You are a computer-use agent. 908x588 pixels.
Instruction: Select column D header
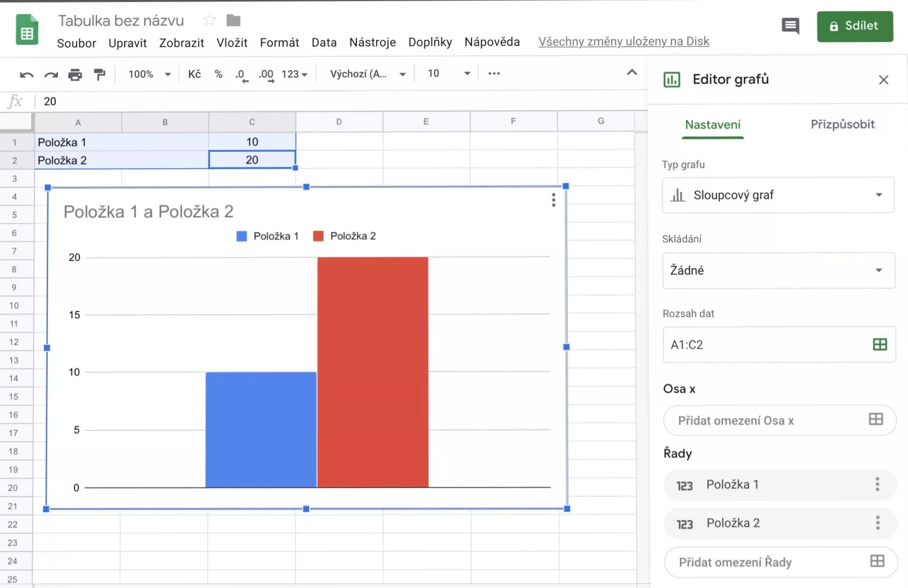pos(339,122)
